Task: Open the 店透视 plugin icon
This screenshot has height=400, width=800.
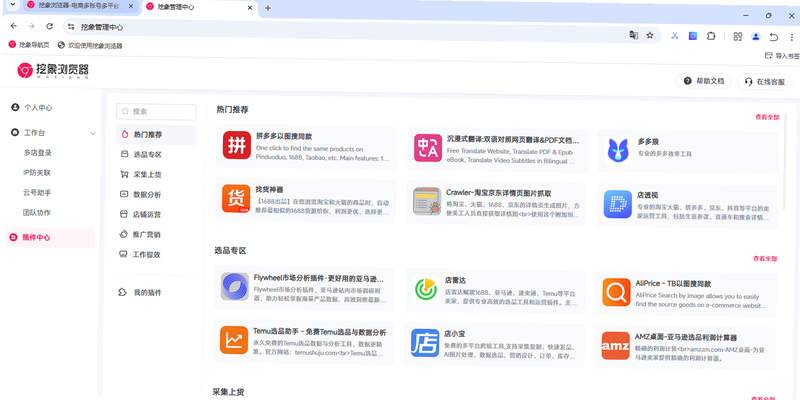Action: point(617,204)
